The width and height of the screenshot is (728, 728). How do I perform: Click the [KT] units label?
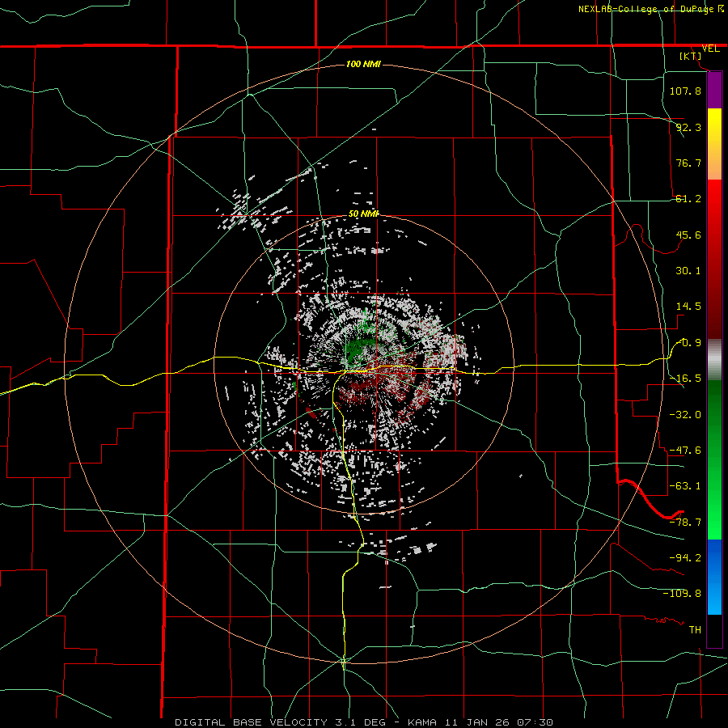690,56
